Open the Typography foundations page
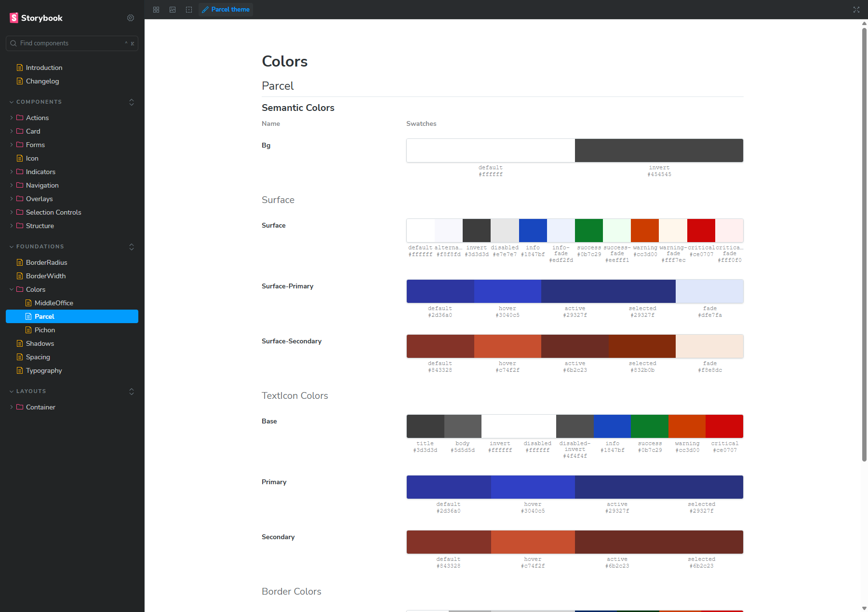 pyautogui.click(x=44, y=370)
